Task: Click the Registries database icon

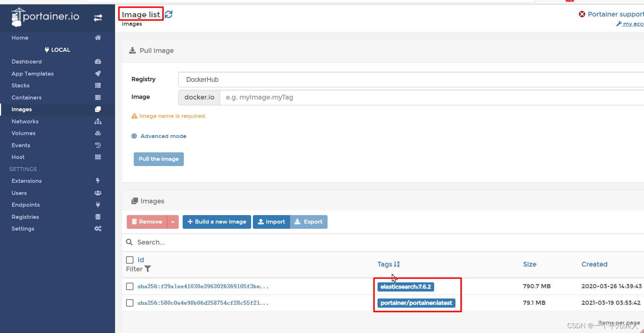Action: pos(98,217)
